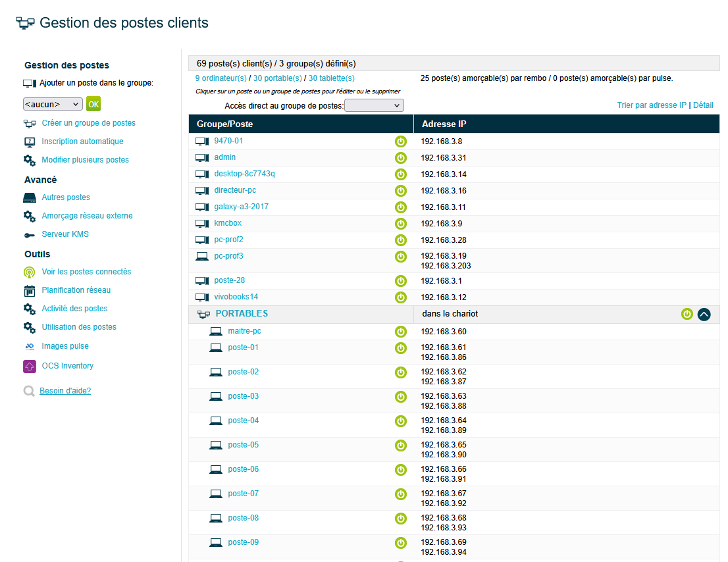
Task: Click the OCS Inventory purple icon
Action: coord(30,366)
